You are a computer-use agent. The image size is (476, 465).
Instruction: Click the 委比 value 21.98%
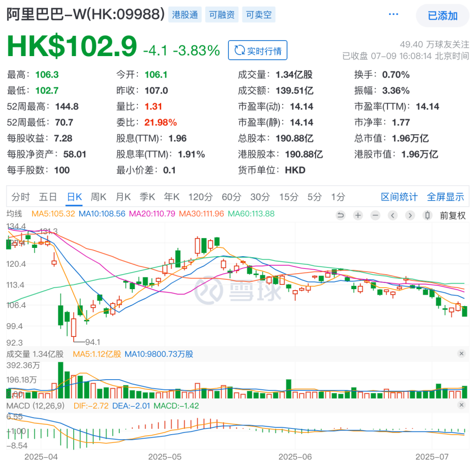pos(160,123)
